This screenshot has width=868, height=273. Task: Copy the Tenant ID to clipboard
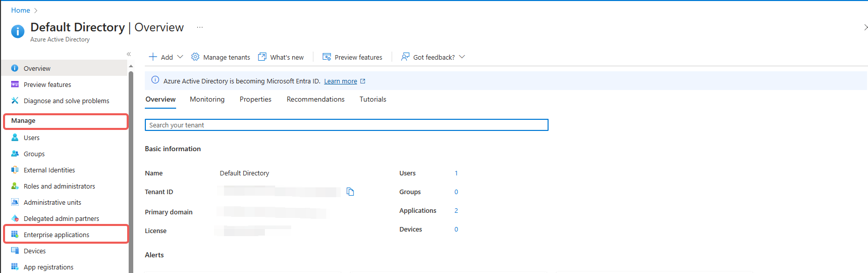[350, 192]
